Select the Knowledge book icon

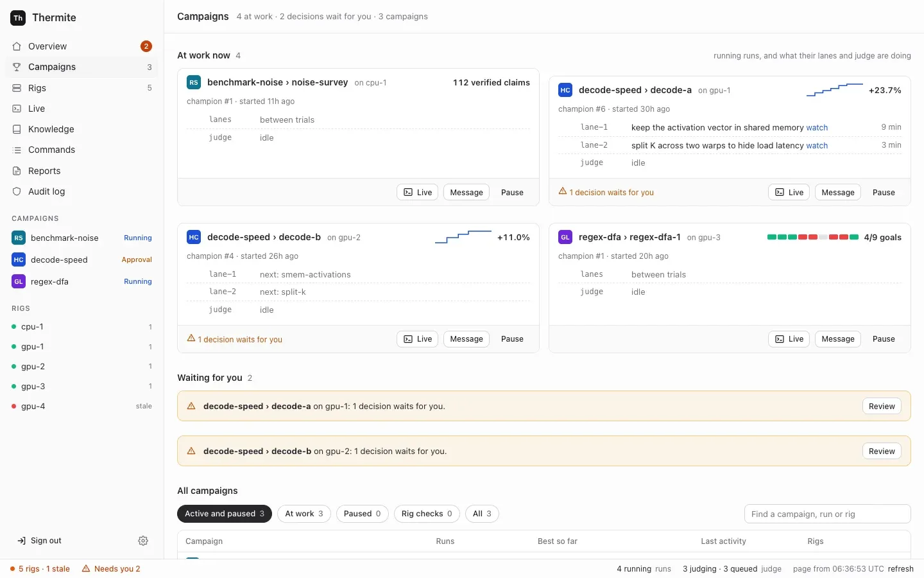[17, 129]
